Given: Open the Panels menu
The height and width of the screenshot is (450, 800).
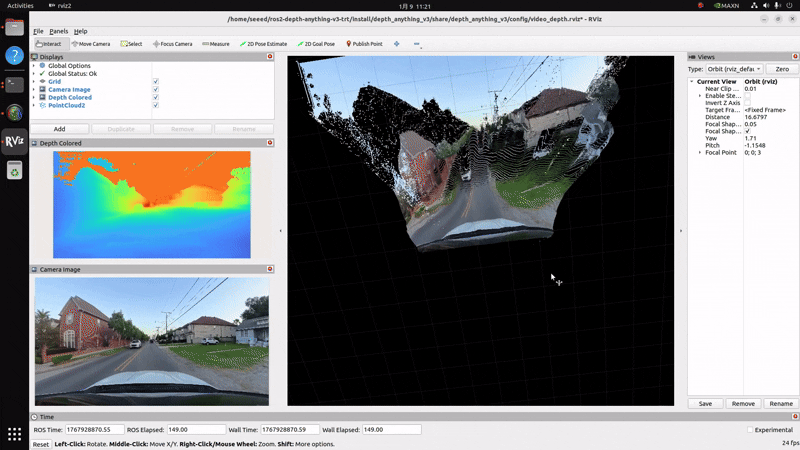Looking at the screenshot, I should (59, 31).
